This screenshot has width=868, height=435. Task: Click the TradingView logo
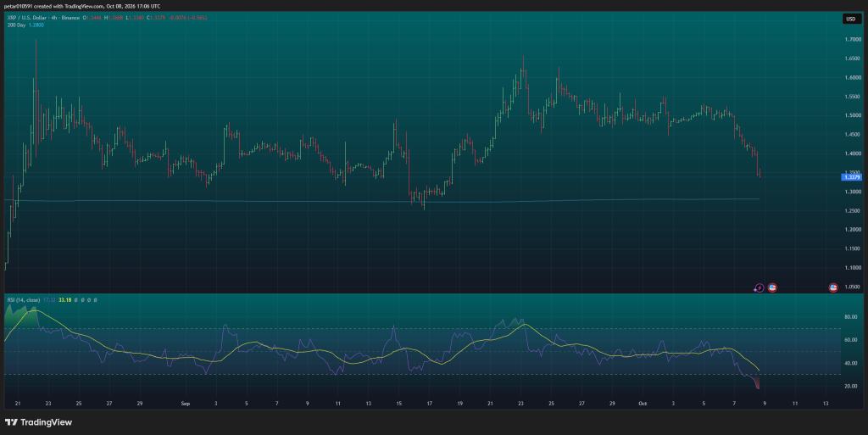[x=38, y=422]
